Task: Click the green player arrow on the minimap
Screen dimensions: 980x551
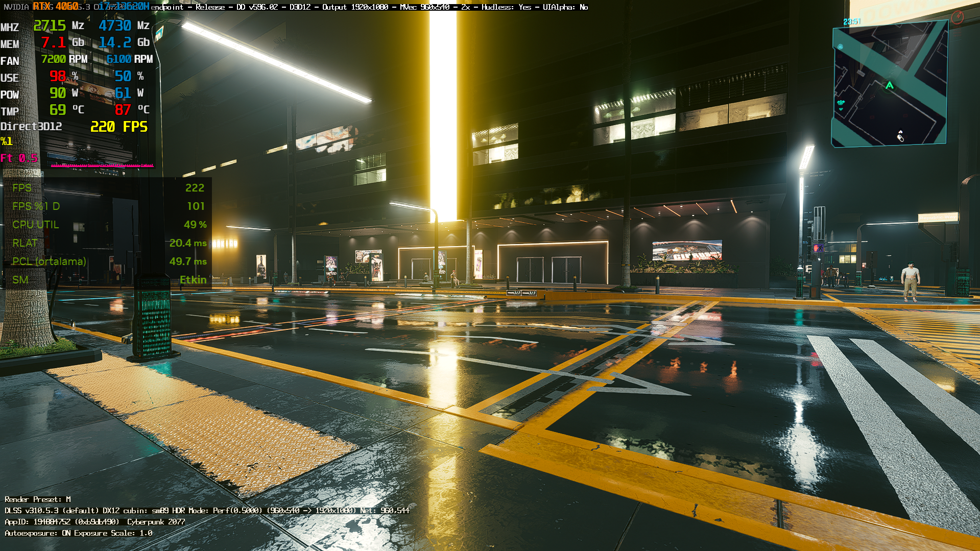Action: coord(890,85)
